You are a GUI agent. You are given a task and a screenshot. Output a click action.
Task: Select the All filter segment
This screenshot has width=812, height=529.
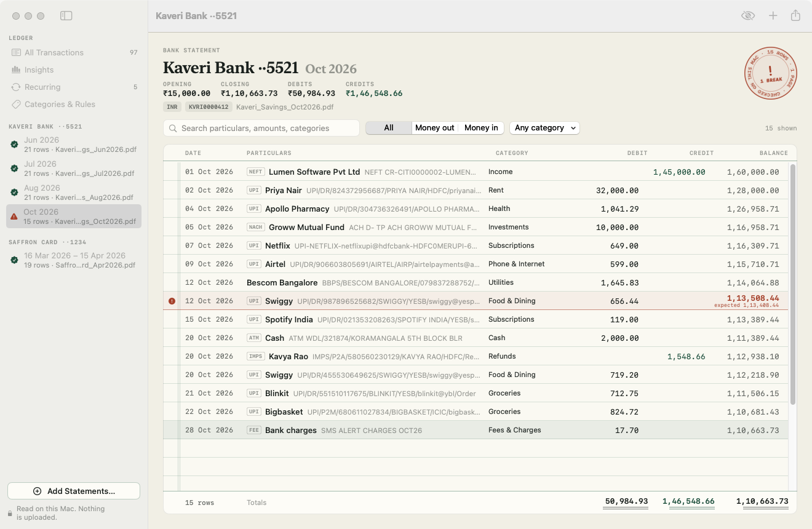coord(389,128)
